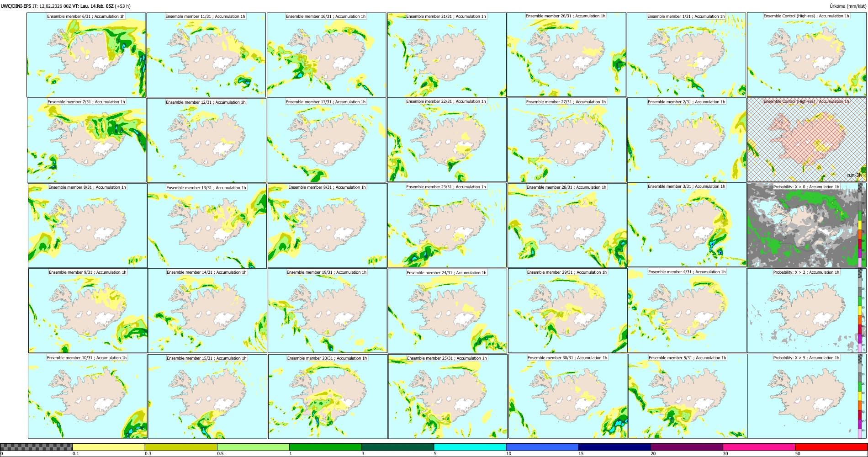Click the '(+53 h)' forecast offset text
Image resolution: width=868 pixels, height=457 pixels.
(122, 6)
